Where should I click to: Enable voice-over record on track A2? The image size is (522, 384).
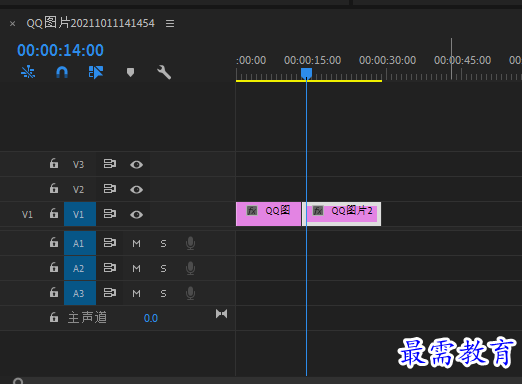190,268
